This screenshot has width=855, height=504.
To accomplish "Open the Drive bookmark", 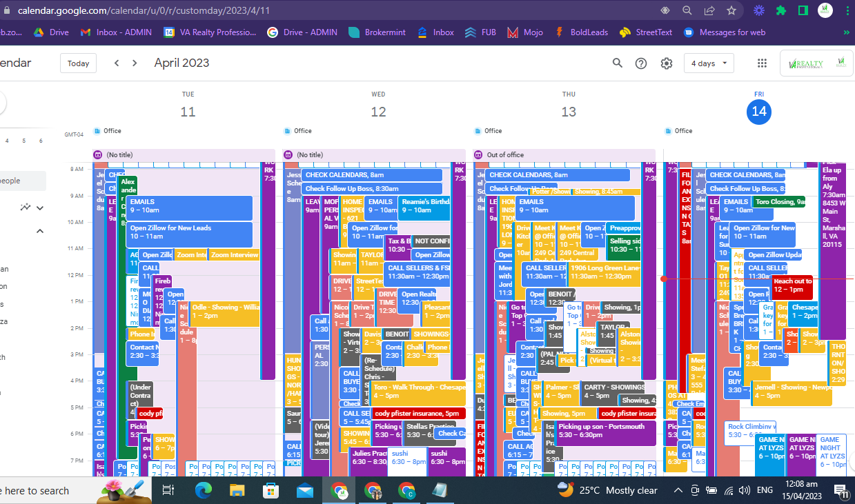I will point(52,32).
